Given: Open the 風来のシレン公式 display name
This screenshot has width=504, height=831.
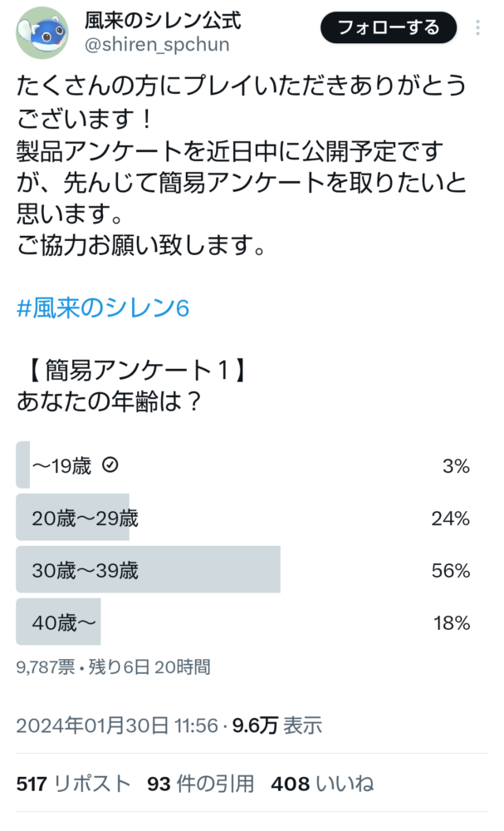Looking at the screenshot, I should [x=163, y=21].
